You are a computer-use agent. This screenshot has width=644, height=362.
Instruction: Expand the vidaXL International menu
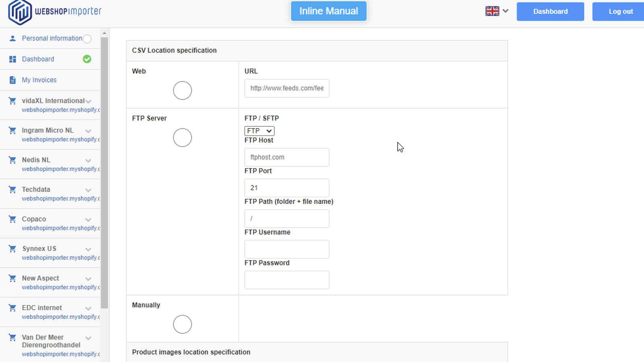88,101
